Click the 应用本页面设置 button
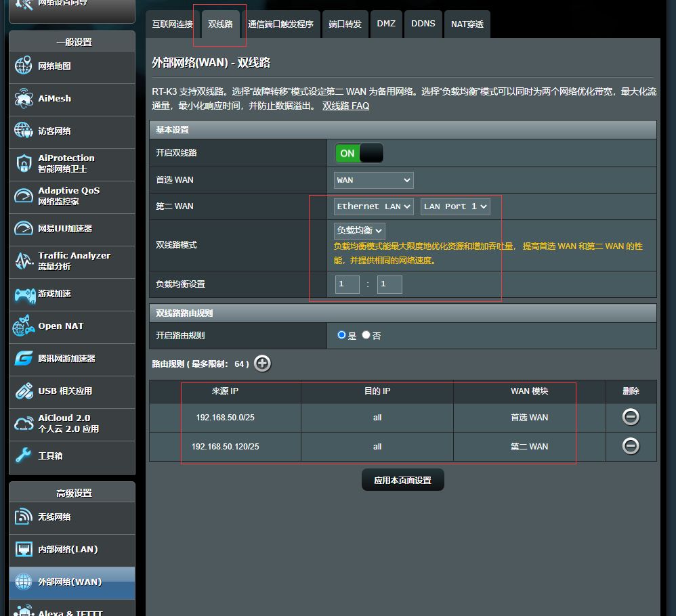This screenshot has width=676, height=616. click(402, 480)
